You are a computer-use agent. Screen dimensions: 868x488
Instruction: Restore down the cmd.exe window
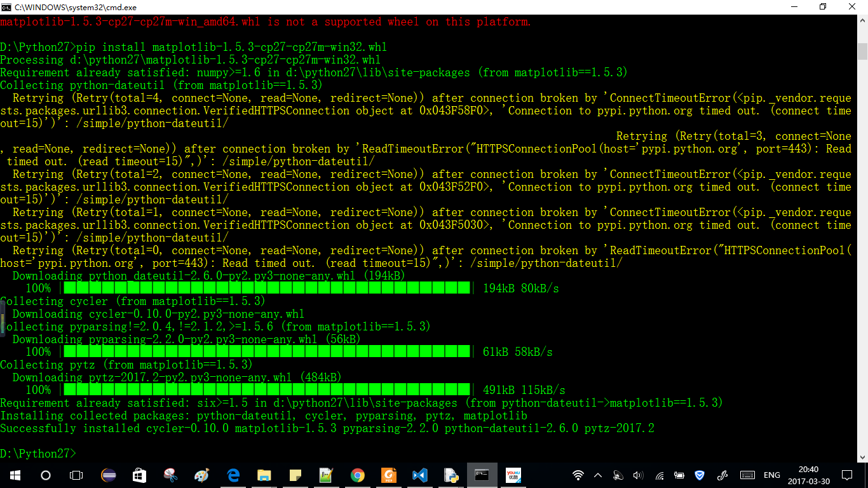tap(824, 6)
